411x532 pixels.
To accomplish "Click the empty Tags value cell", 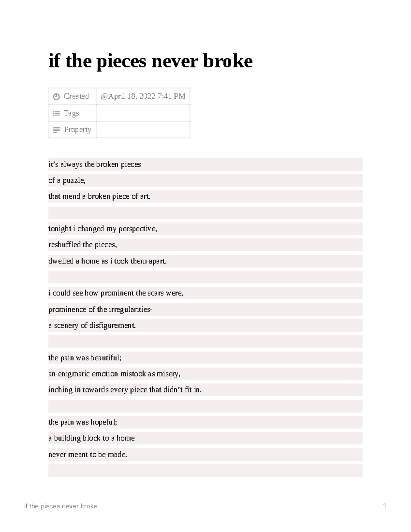I will 143,113.
